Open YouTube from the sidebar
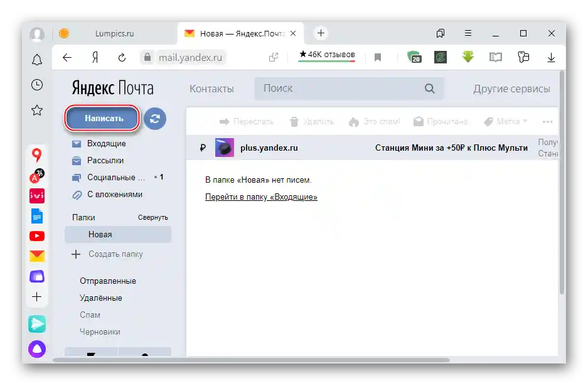588x388 pixels. click(37, 236)
